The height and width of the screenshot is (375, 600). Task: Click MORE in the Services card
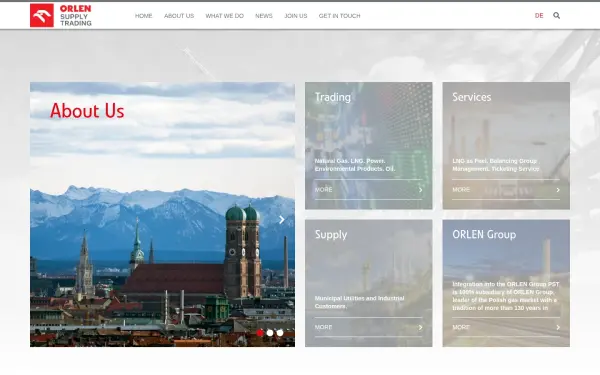click(461, 189)
